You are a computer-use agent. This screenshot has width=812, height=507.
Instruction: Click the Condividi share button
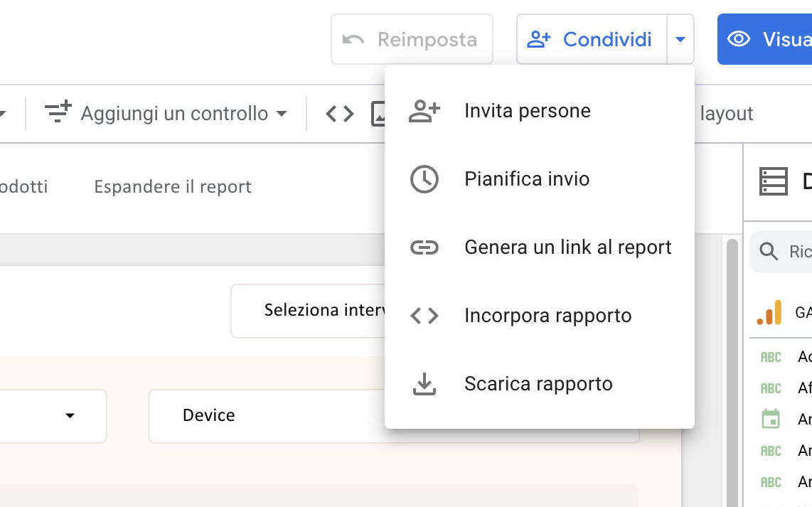pos(592,39)
